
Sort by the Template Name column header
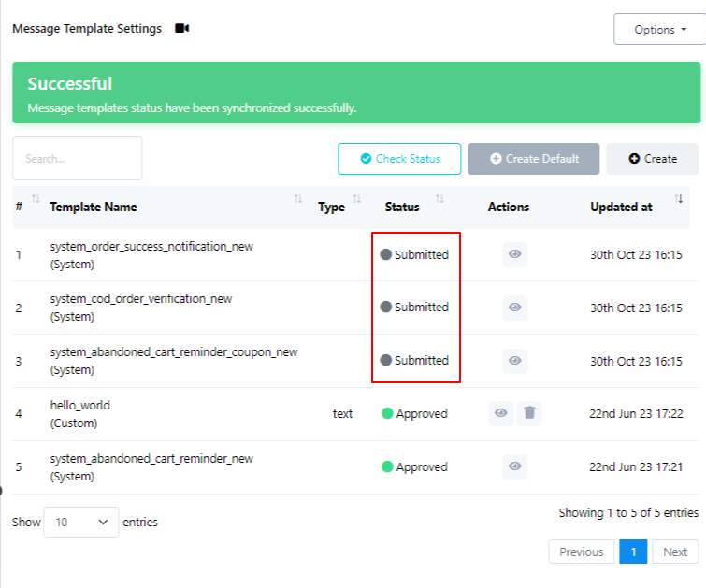point(94,208)
